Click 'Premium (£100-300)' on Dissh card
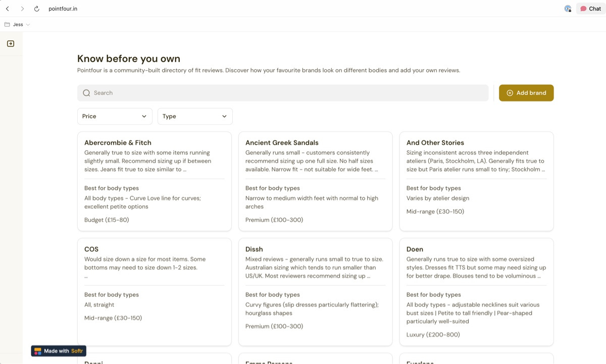 274,326
